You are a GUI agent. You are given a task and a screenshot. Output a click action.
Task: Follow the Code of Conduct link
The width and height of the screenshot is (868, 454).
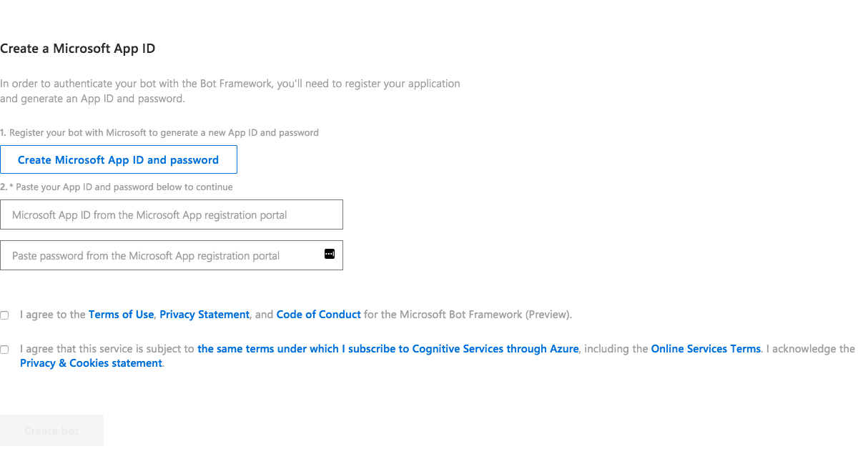pos(319,315)
